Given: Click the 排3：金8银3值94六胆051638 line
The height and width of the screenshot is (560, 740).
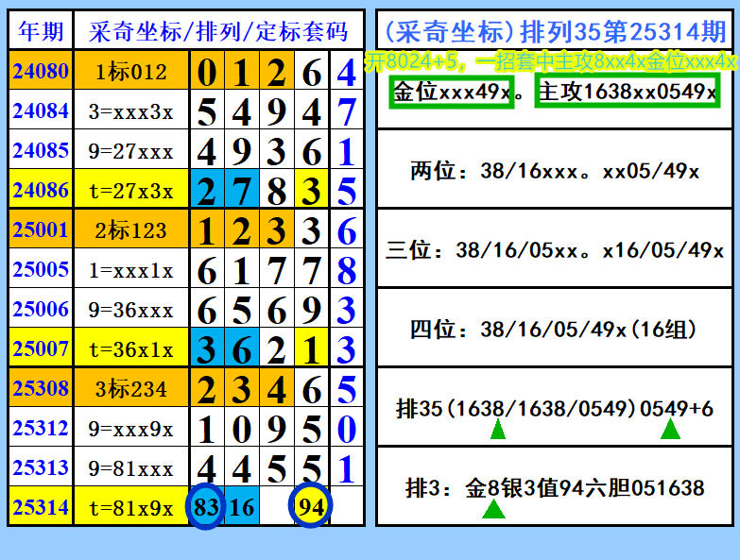Looking at the screenshot, I should point(555,487).
